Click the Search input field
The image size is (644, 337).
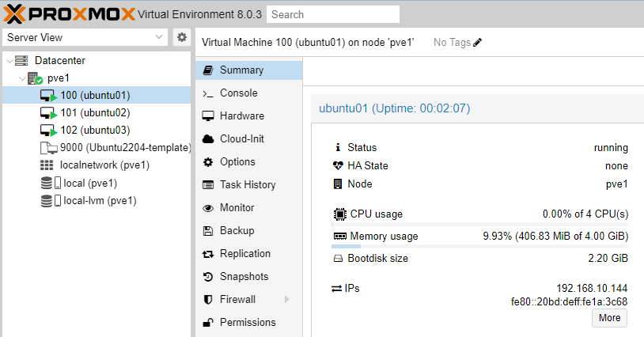(x=333, y=14)
